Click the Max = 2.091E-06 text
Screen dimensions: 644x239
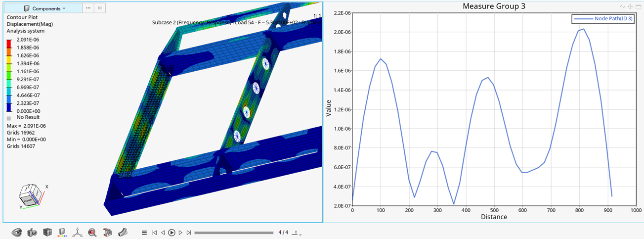click(27, 126)
